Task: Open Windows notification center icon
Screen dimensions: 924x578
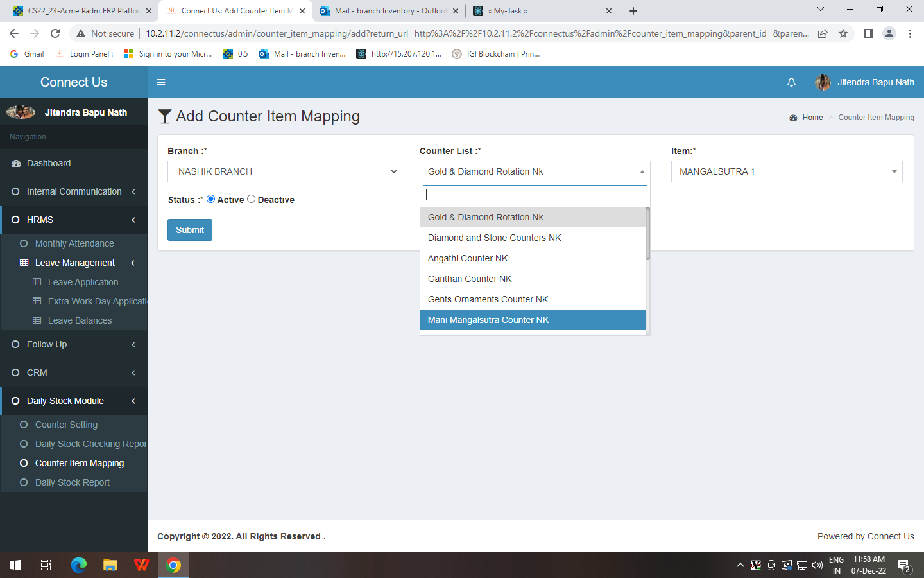Action: click(905, 566)
